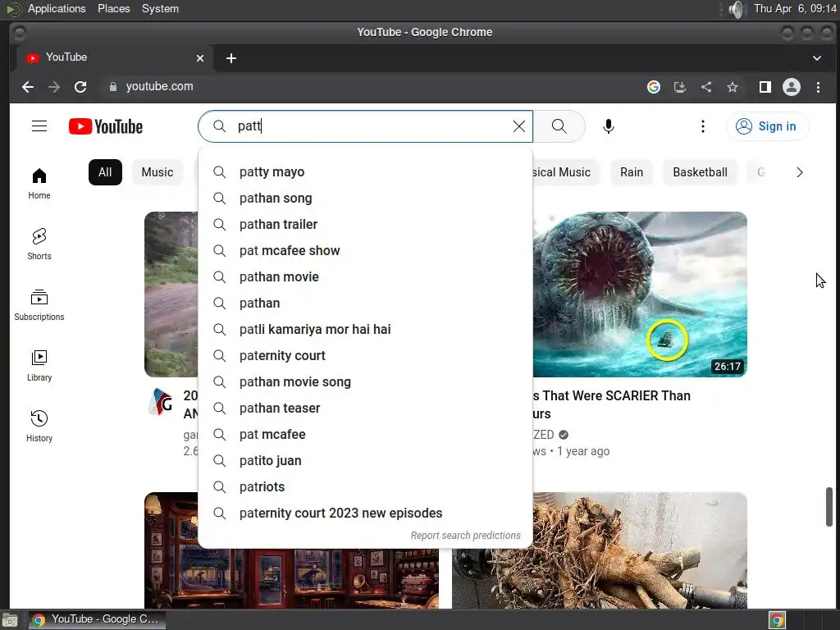Start voice search with the microphone
Image resolution: width=840 pixels, height=630 pixels.
click(x=608, y=126)
